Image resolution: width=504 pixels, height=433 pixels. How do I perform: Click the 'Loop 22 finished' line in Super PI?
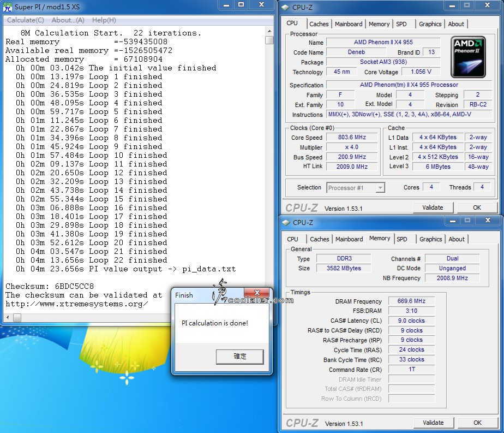(x=92, y=260)
